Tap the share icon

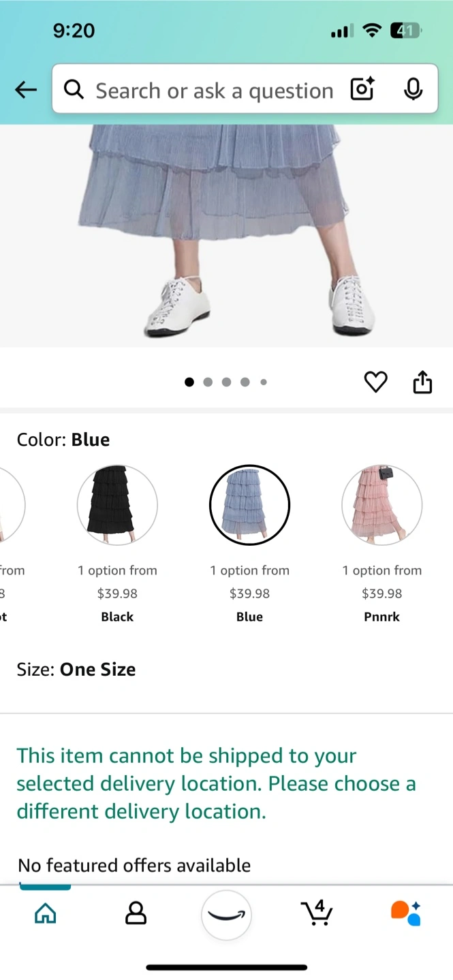[x=422, y=382]
